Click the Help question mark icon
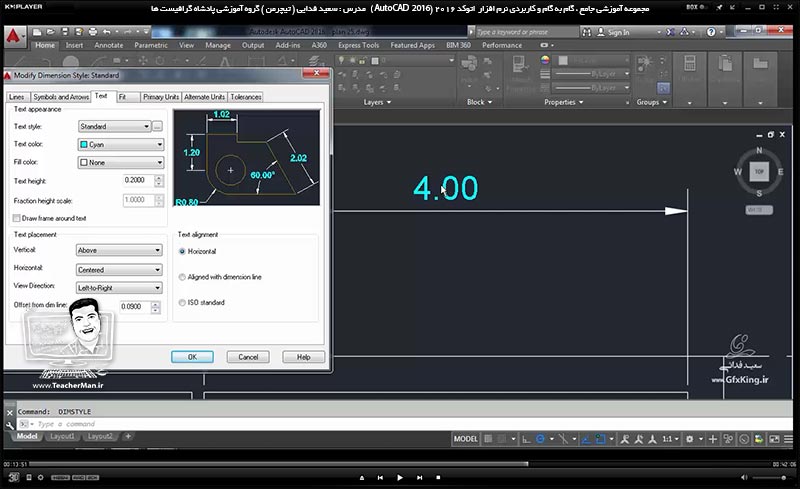 point(711,32)
